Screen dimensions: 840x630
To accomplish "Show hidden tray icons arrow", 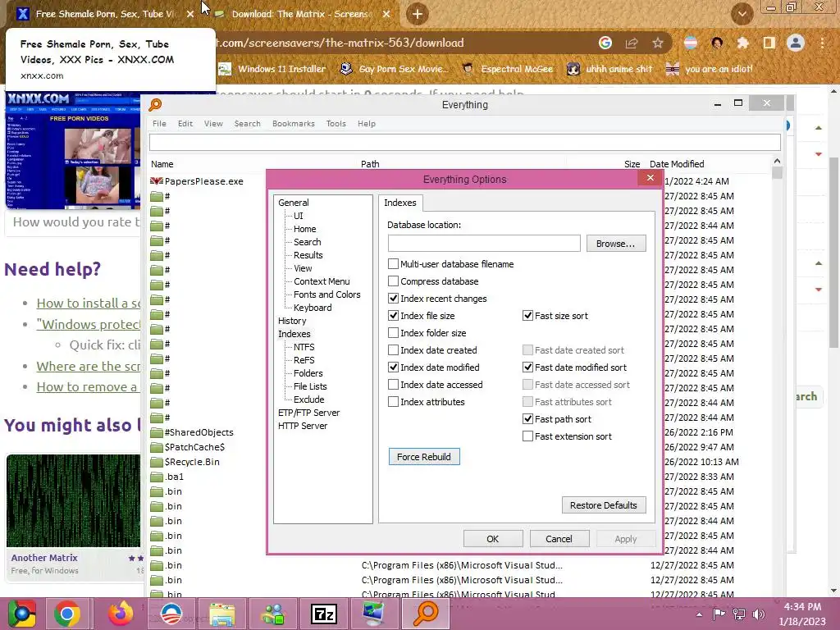I will tap(699, 614).
